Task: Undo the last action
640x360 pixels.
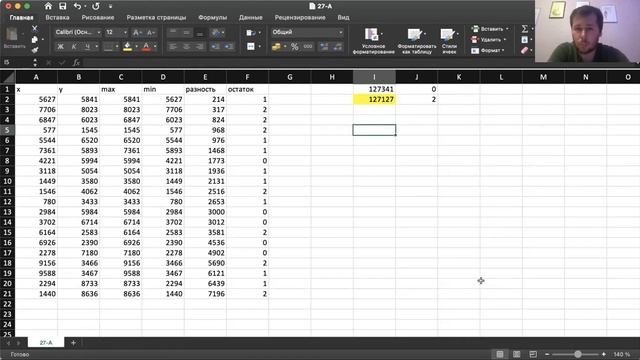Action: click(77, 6)
